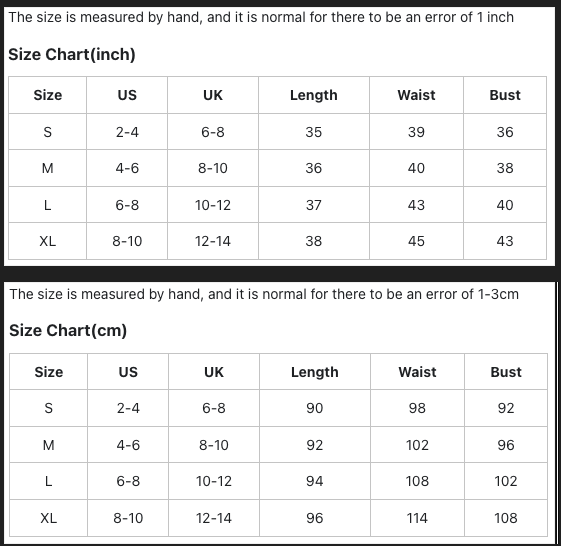The image size is (561, 546).
Task: Click size XL cell in cm chart
Action: pos(48,518)
